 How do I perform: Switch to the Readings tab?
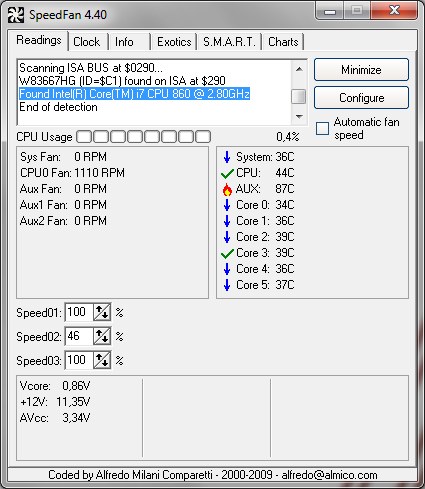point(39,41)
